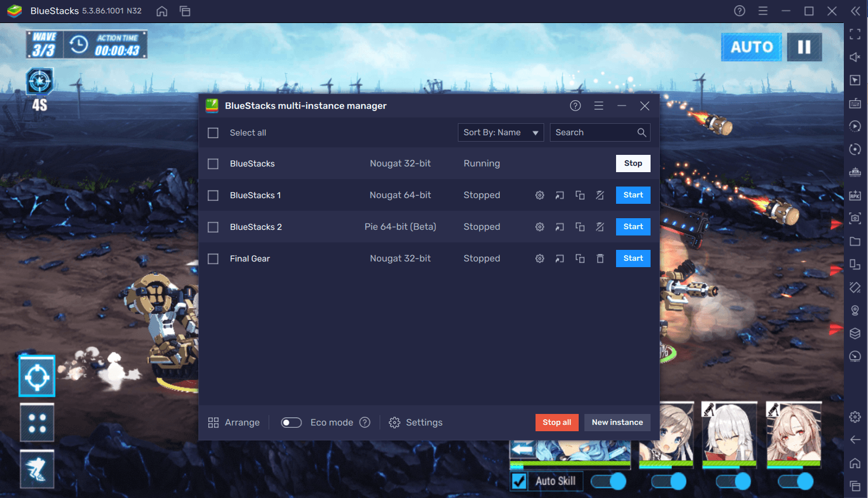Screen dimensions: 868x498
Task: Create desktop shortcut for Final Gear instance
Action: tap(560, 258)
